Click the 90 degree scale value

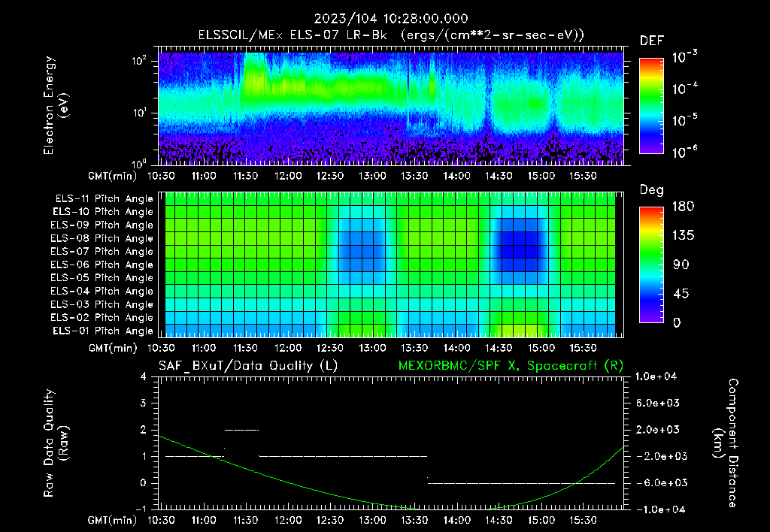681,264
